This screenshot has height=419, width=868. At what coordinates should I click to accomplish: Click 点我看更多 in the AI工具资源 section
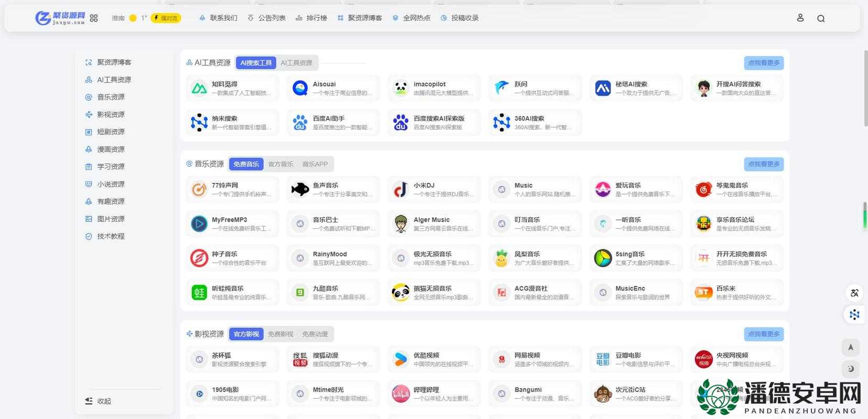pyautogui.click(x=764, y=63)
